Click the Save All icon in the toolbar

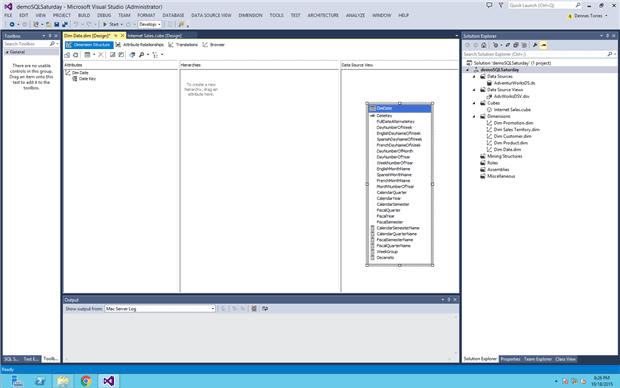point(65,25)
